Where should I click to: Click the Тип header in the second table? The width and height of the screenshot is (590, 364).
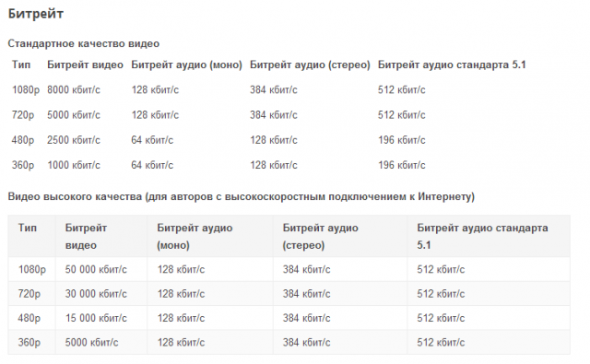pos(28,228)
